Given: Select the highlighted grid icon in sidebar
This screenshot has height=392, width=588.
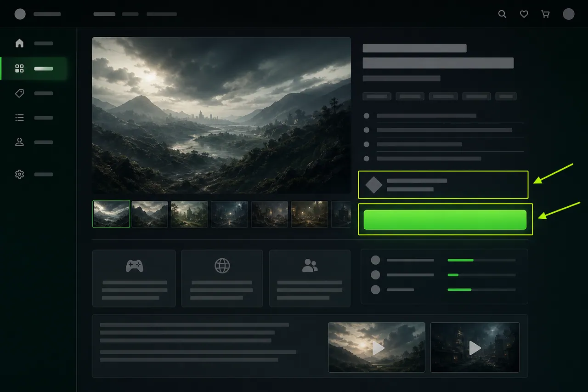Looking at the screenshot, I should pyautogui.click(x=19, y=69).
